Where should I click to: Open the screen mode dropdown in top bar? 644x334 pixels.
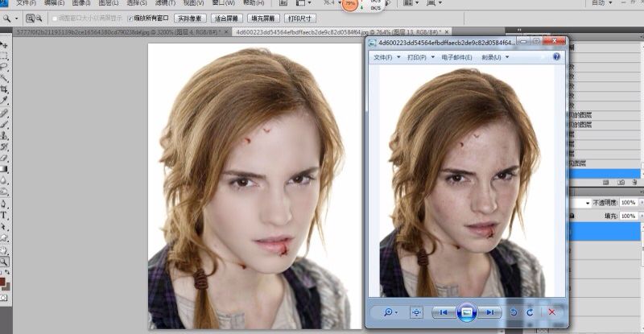coord(435,2)
